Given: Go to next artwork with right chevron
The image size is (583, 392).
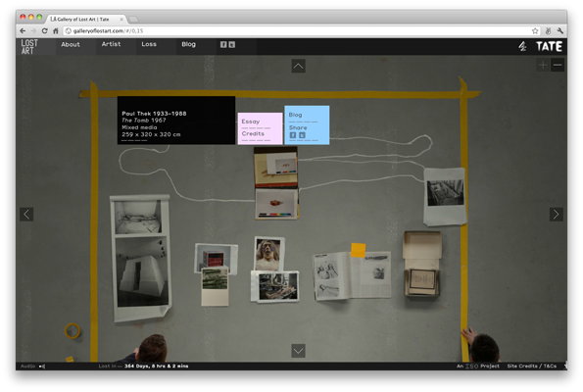Looking at the screenshot, I should [x=556, y=215].
